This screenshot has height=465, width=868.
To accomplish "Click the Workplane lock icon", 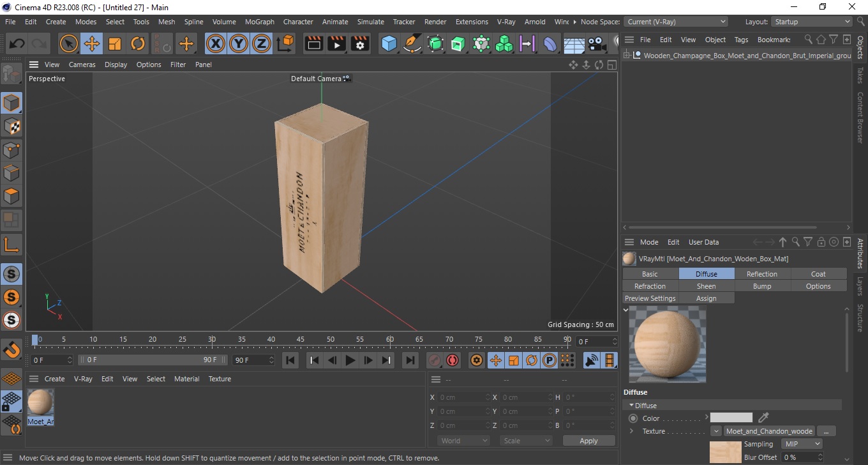I will point(11,402).
